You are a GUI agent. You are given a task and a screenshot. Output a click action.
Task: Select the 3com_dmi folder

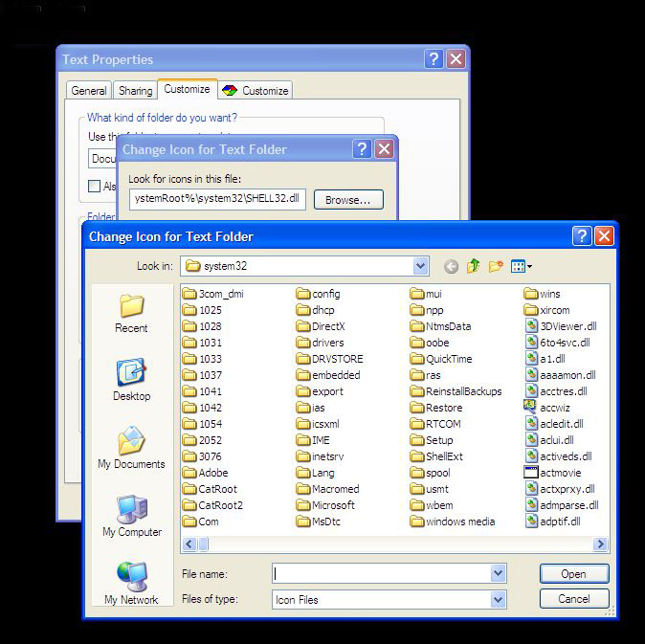[x=213, y=294]
